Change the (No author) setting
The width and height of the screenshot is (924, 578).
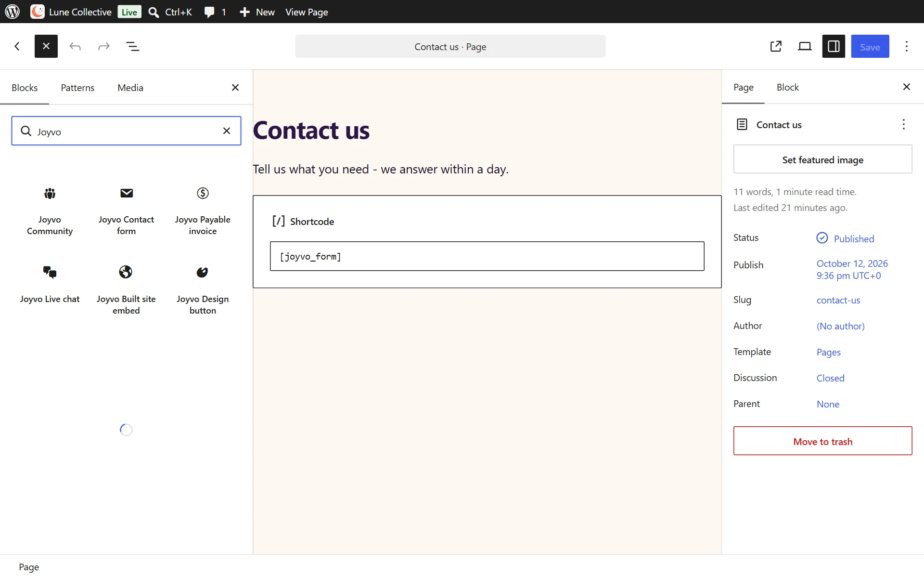tap(840, 326)
